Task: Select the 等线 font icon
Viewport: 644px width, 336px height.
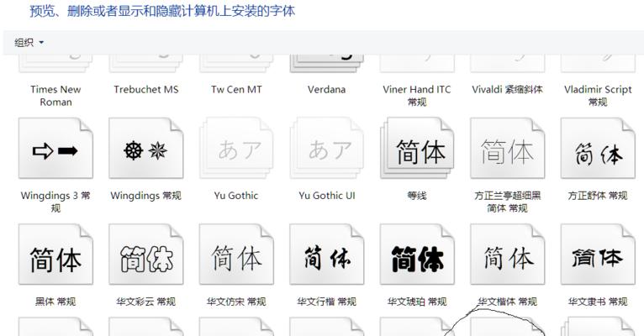Action: coord(417,148)
